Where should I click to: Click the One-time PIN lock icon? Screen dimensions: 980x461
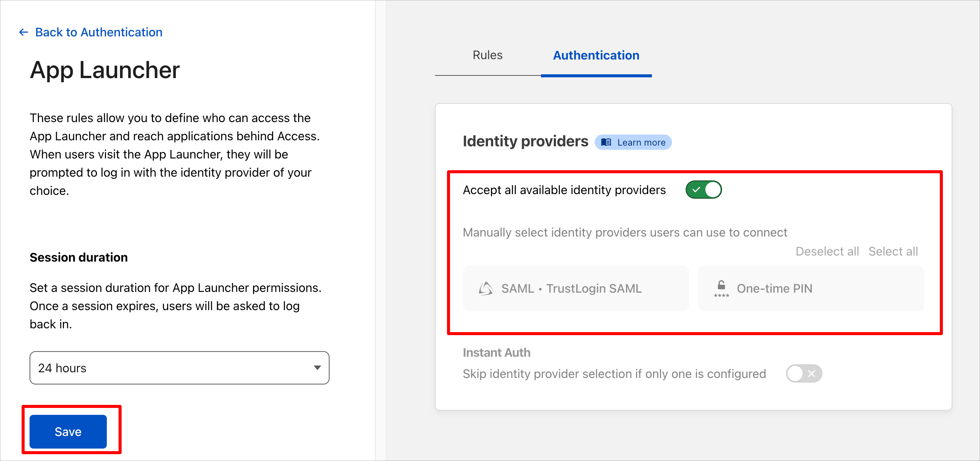pyautogui.click(x=721, y=289)
